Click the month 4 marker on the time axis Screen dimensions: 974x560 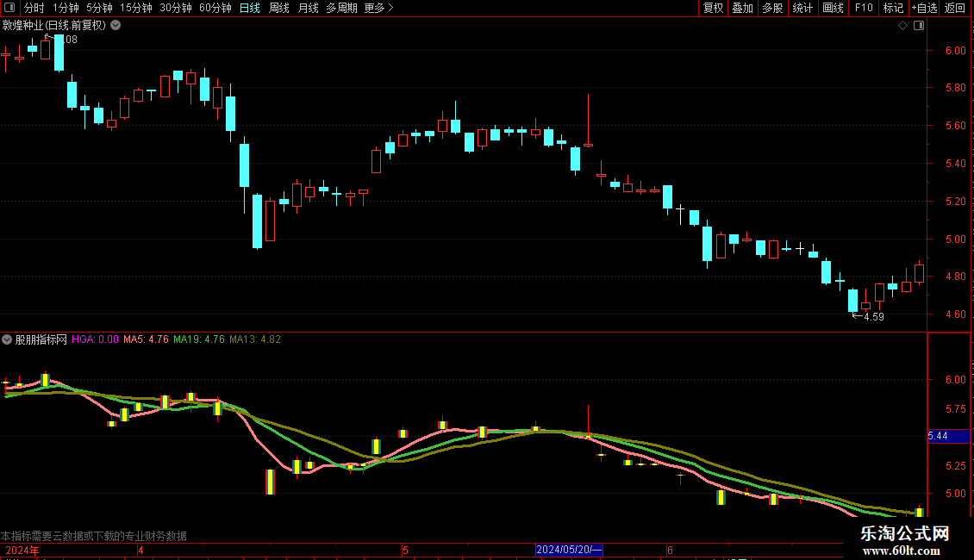(x=141, y=551)
